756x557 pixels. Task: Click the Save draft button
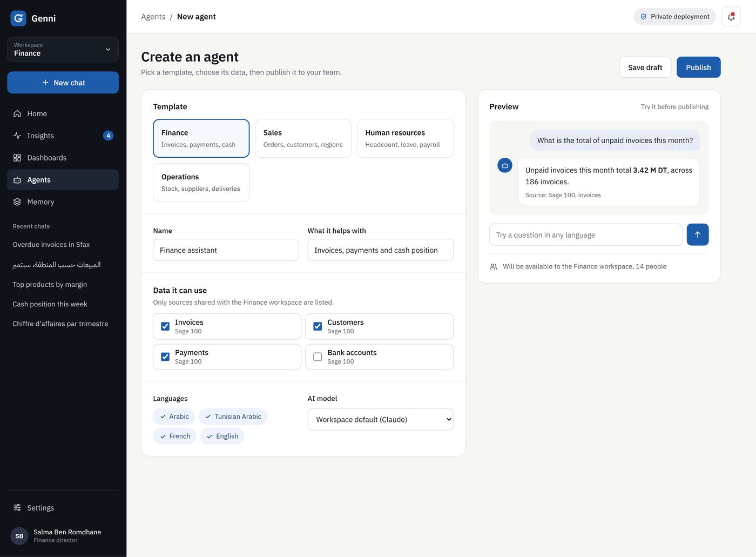point(645,68)
